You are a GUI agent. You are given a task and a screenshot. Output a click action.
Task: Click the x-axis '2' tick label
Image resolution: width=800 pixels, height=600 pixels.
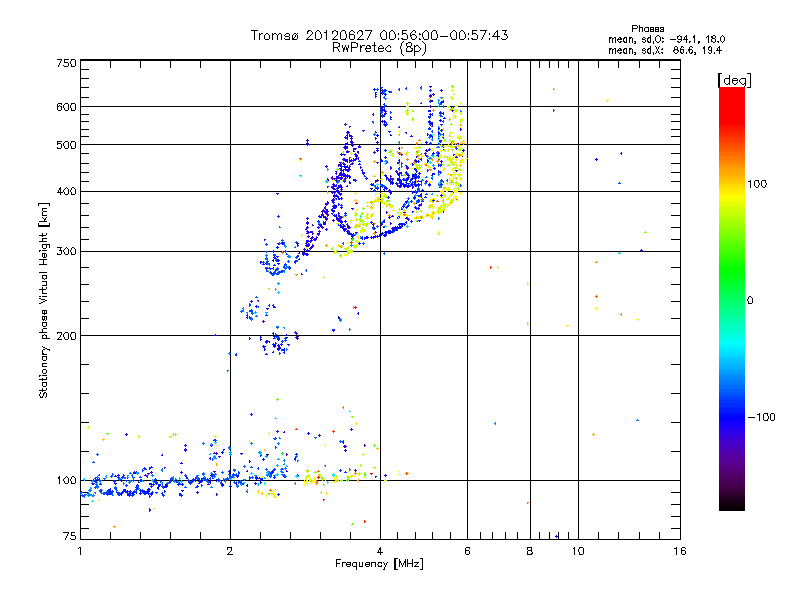pyautogui.click(x=230, y=551)
